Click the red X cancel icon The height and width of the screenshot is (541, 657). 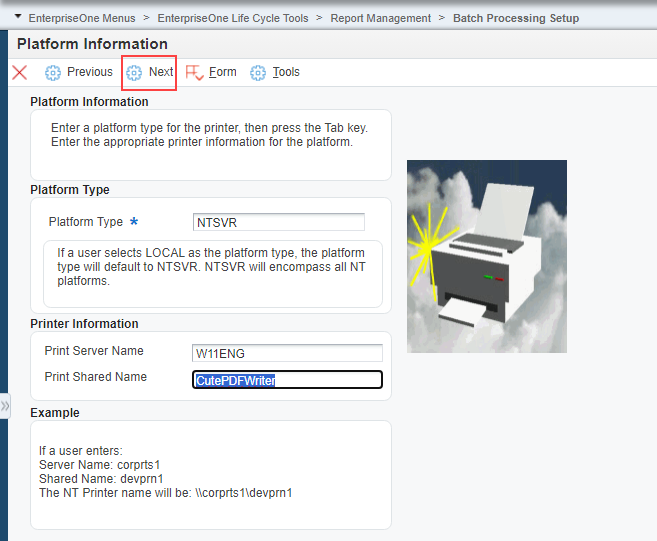(x=19, y=72)
